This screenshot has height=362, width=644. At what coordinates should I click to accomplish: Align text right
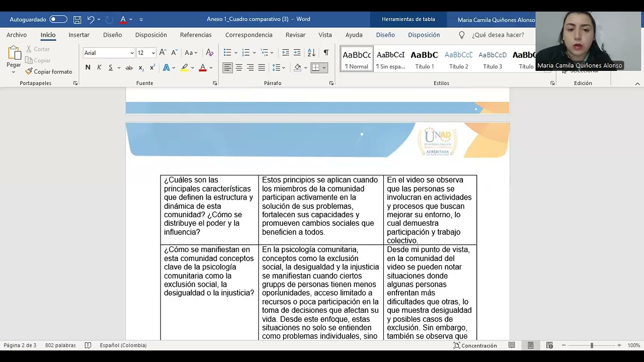tap(250, 67)
